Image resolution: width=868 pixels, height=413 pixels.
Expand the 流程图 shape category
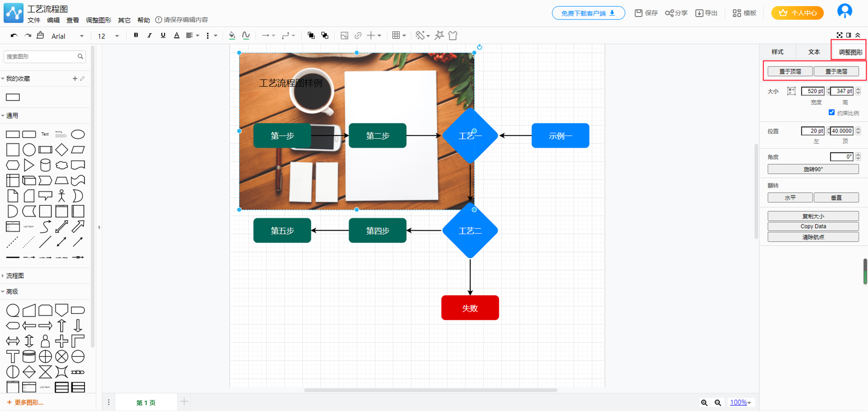[x=15, y=275]
